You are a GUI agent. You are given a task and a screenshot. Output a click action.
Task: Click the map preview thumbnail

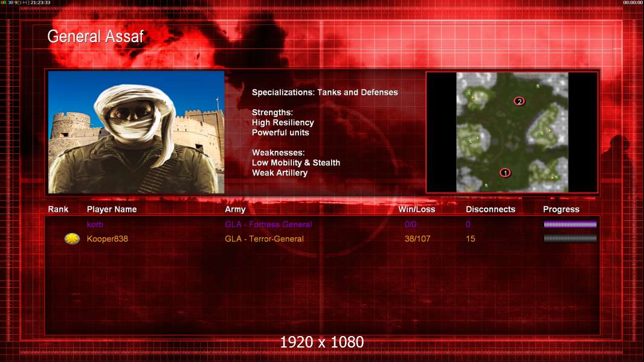click(512, 132)
